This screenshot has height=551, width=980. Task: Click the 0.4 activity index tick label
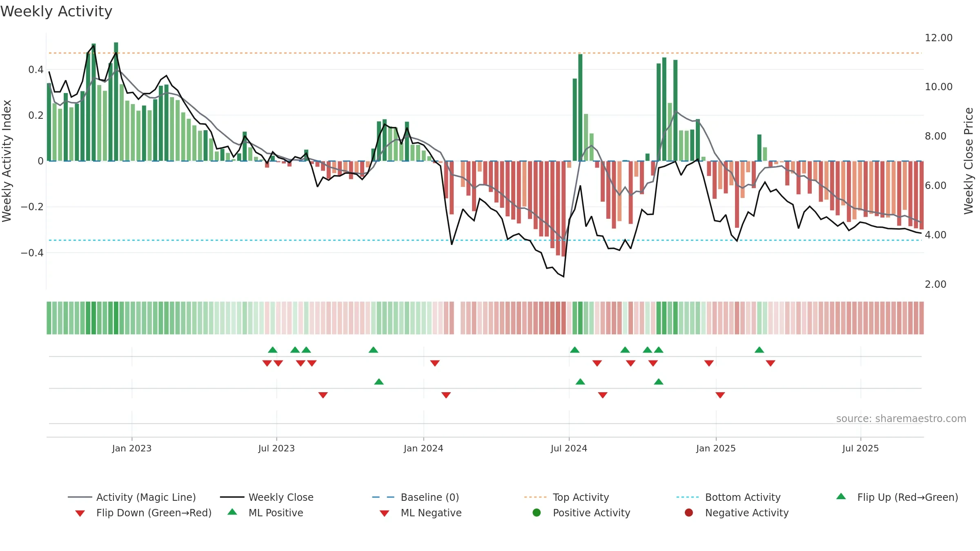click(x=36, y=70)
